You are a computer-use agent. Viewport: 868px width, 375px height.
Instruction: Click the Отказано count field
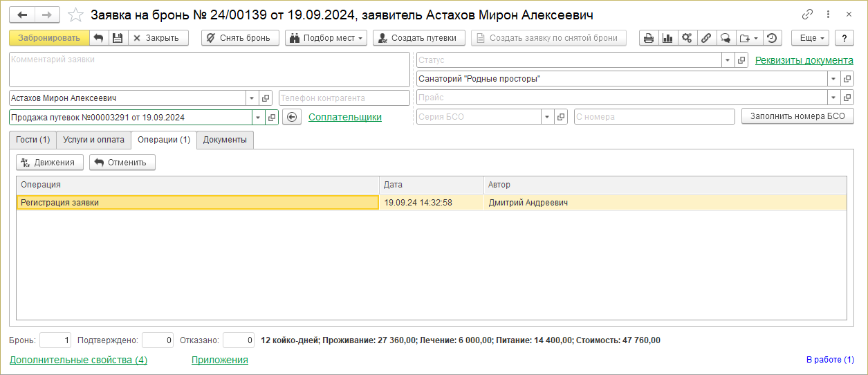point(239,340)
